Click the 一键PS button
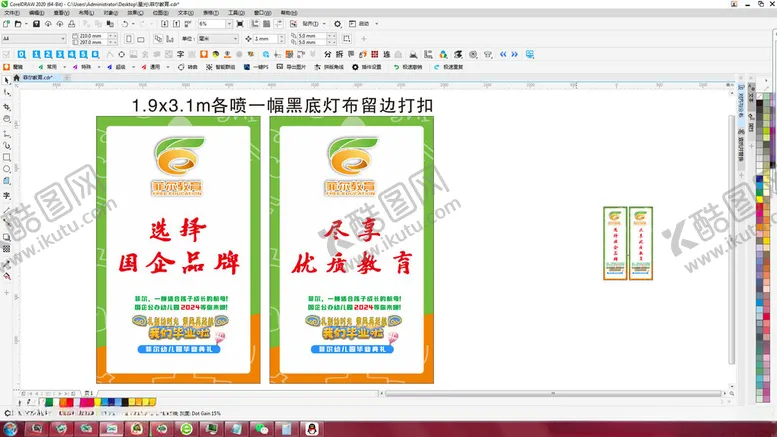 pos(256,67)
